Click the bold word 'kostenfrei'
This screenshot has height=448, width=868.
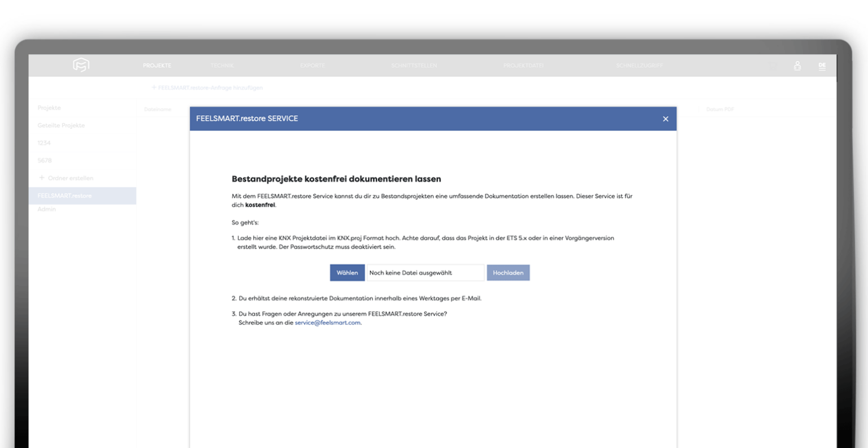[x=260, y=205]
